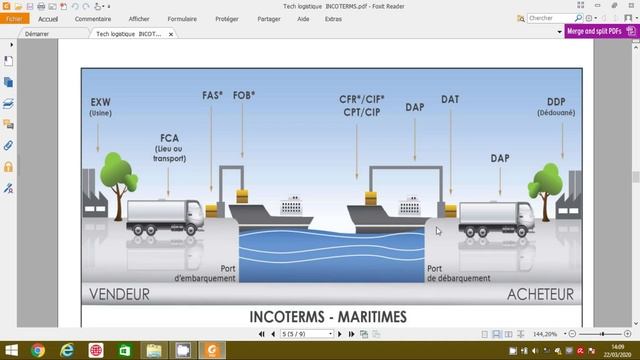Screen dimensions: 640x360
Task: Open the Layers panel
Action: pos(8,103)
